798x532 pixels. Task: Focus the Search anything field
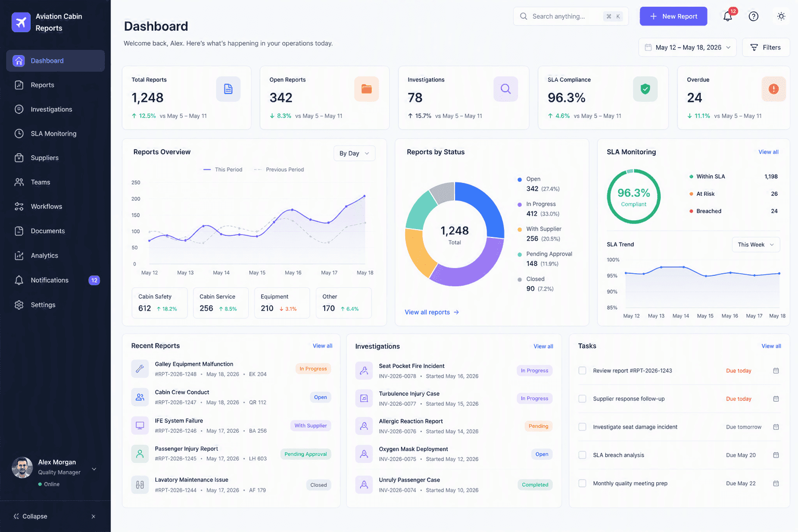coord(571,16)
